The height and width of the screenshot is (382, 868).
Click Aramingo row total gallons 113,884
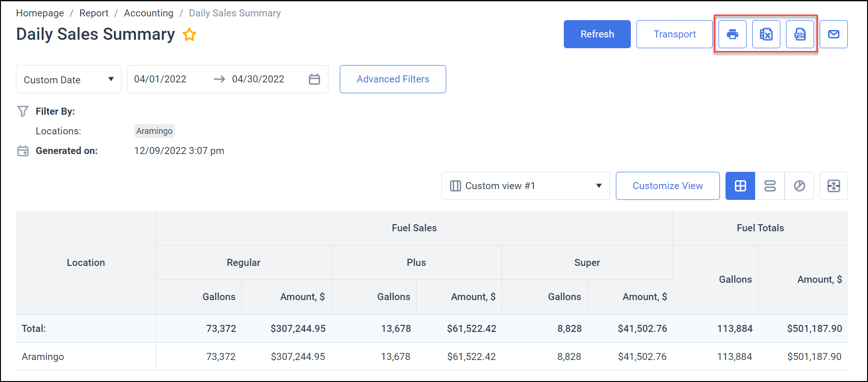pos(734,357)
